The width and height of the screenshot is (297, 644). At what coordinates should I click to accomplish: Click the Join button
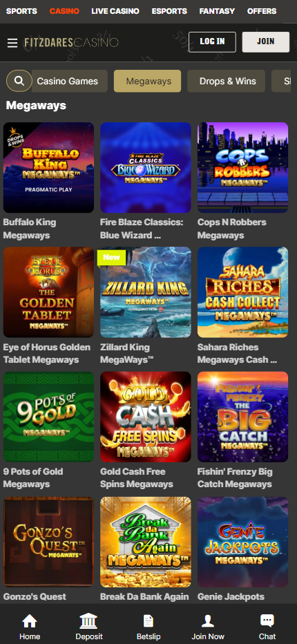pyautogui.click(x=266, y=42)
